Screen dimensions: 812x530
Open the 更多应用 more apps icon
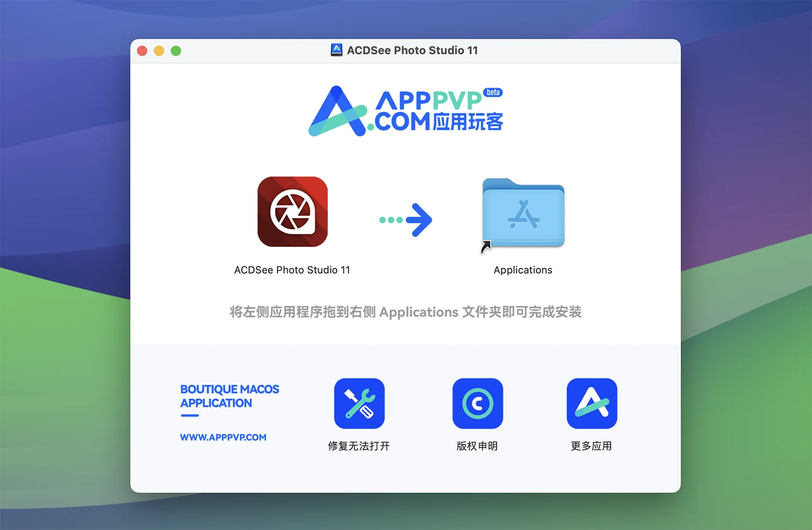point(592,403)
